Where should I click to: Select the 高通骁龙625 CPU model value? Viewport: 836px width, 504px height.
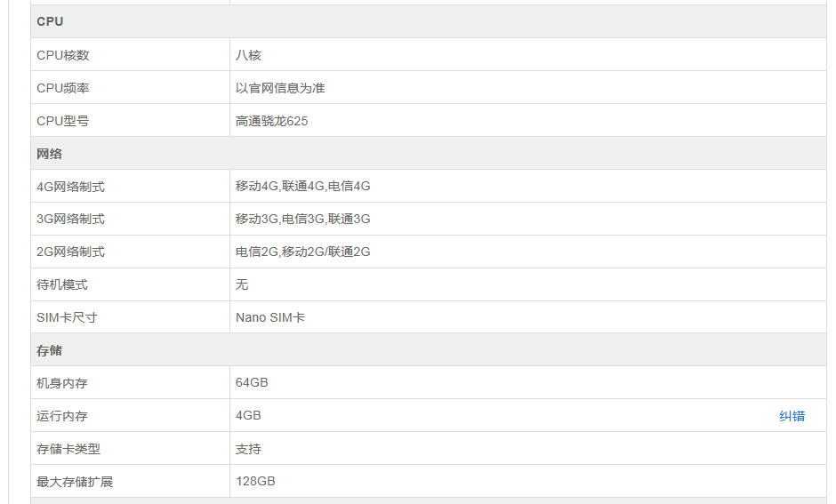coord(272,122)
